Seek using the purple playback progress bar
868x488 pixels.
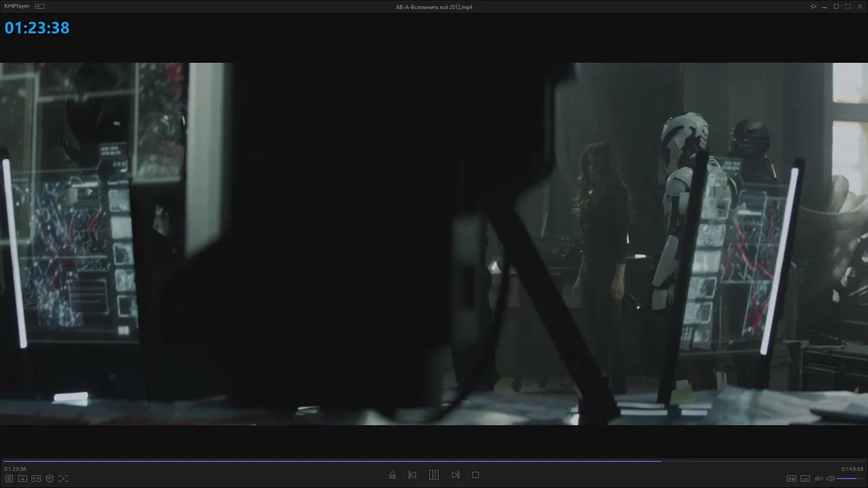click(434, 461)
